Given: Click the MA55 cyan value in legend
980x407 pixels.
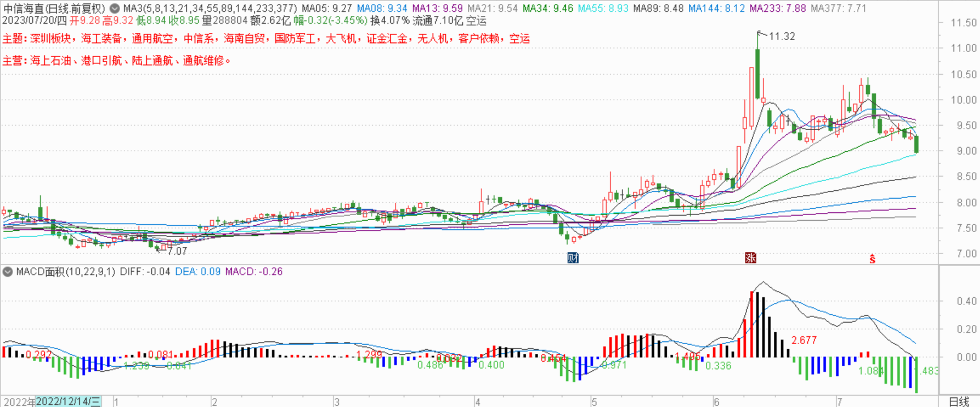Looking at the screenshot, I should coord(602,8).
